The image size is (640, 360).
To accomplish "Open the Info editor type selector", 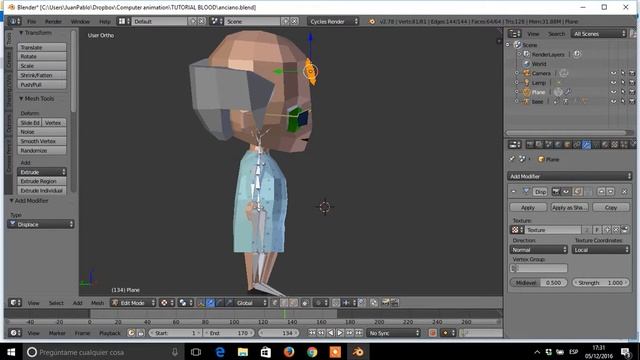I will 15,21.
